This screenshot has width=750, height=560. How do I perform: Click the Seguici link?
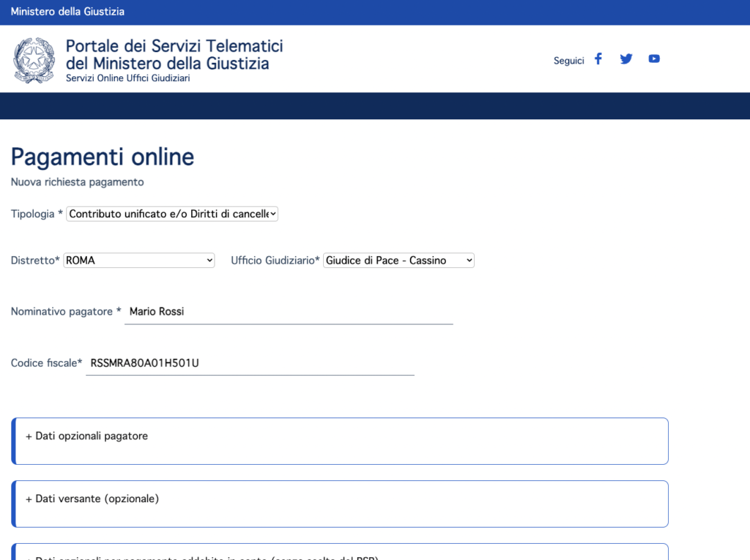click(568, 60)
